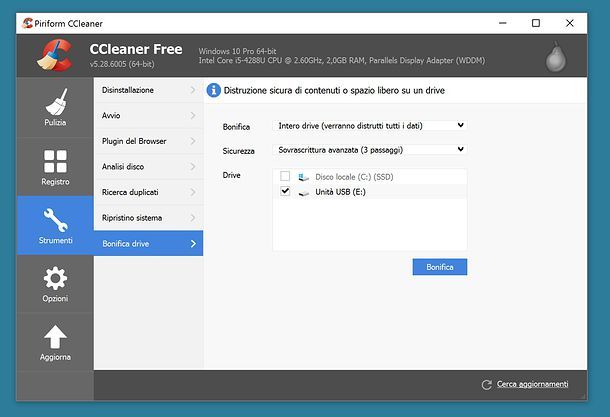
Task: Click the Disco locale (C:) drive icon
Action: tap(303, 177)
